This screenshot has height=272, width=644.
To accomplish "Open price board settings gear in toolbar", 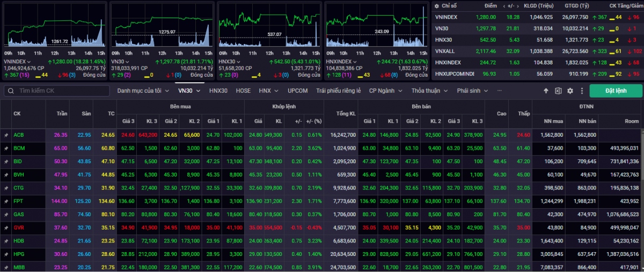I will pos(570,91).
